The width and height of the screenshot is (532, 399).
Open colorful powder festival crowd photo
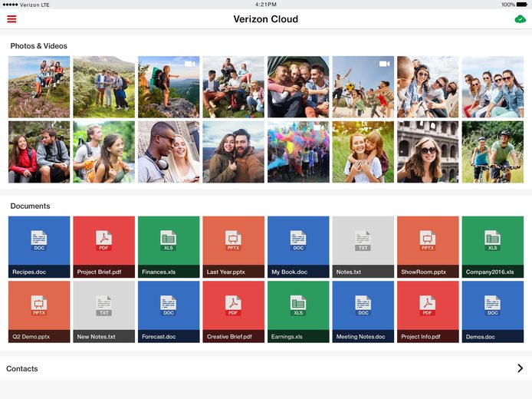[298, 152]
